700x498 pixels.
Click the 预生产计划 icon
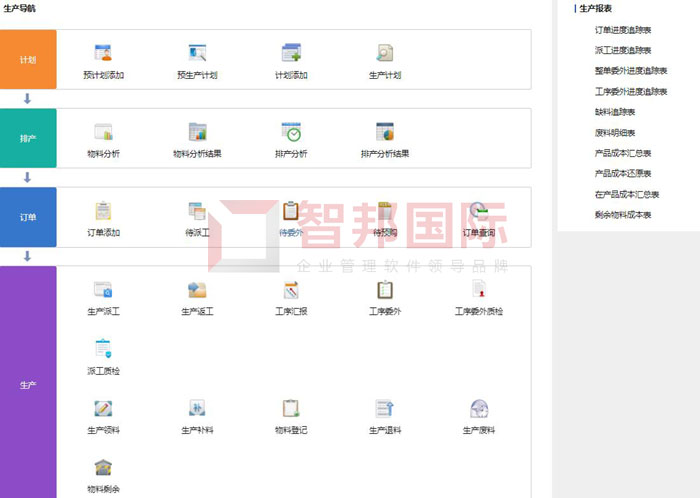pyautogui.click(x=197, y=53)
